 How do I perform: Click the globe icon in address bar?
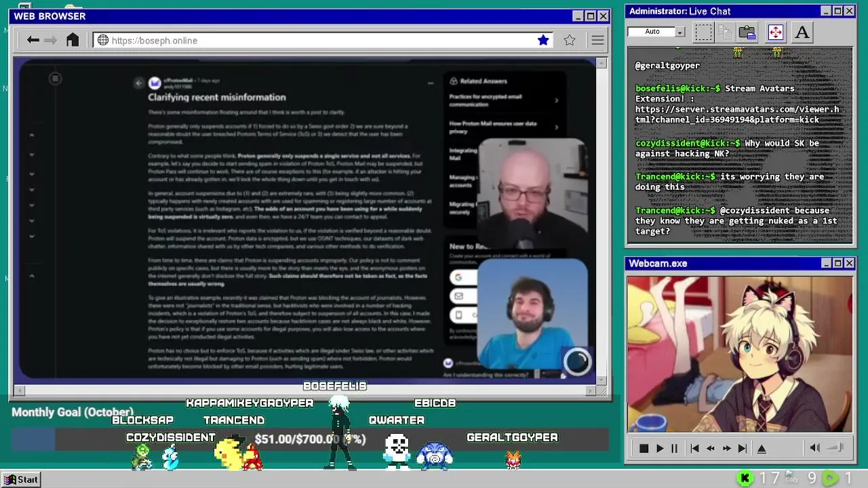tap(103, 41)
